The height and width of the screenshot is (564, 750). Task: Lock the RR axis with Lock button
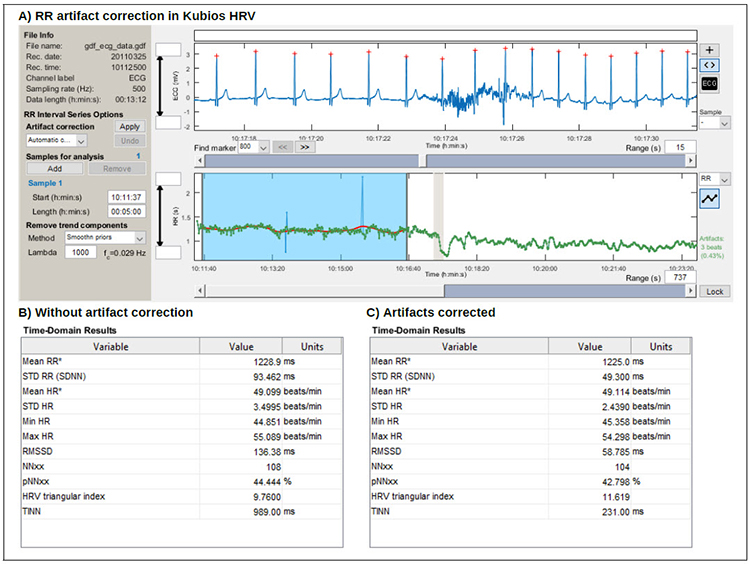715,291
